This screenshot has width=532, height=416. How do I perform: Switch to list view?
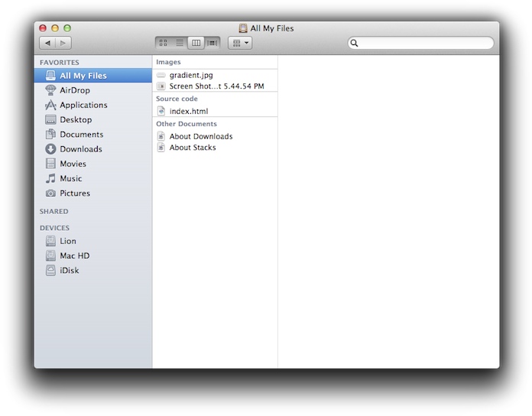pos(180,43)
